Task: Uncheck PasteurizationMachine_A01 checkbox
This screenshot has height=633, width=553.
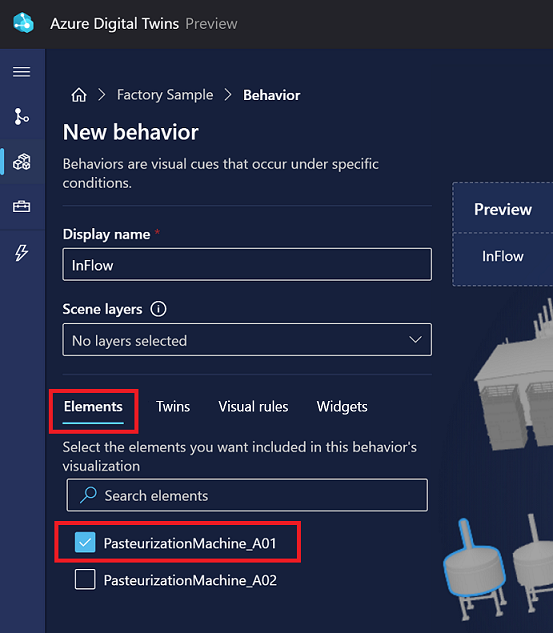Action: (85, 542)
